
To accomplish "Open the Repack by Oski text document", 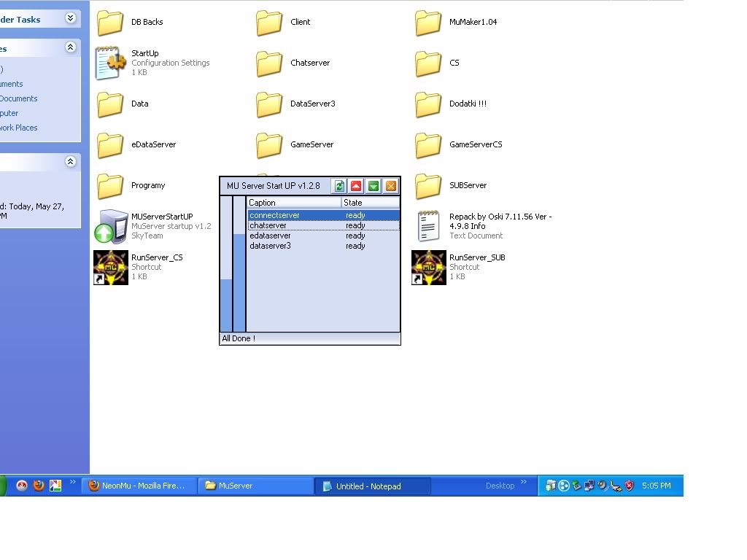I will 429,226.
